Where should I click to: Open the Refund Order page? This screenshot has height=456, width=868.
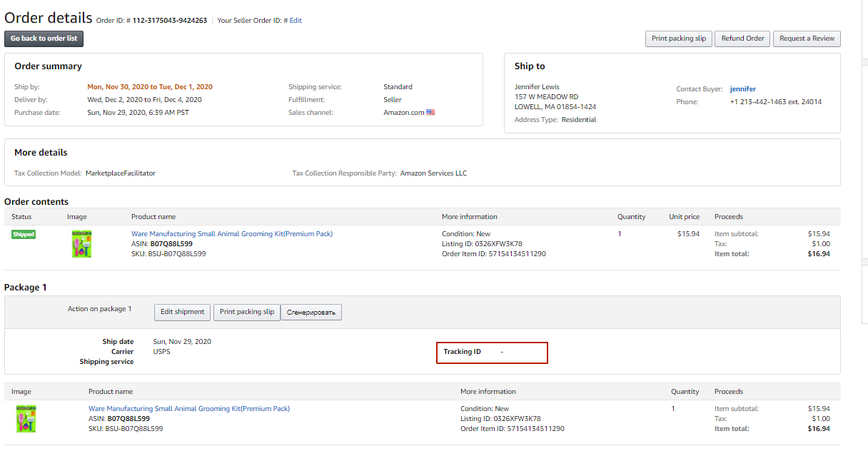coord(742,39)
